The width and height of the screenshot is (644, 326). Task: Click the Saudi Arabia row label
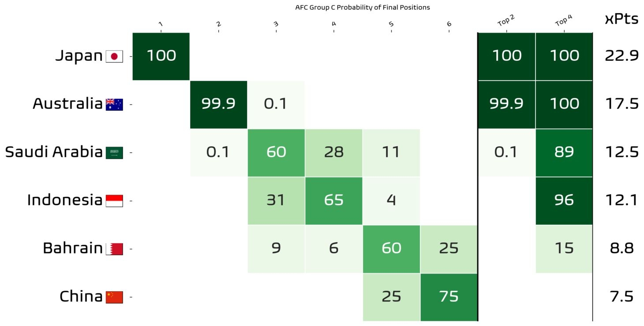pyautogui.click(x=54, y=152)
